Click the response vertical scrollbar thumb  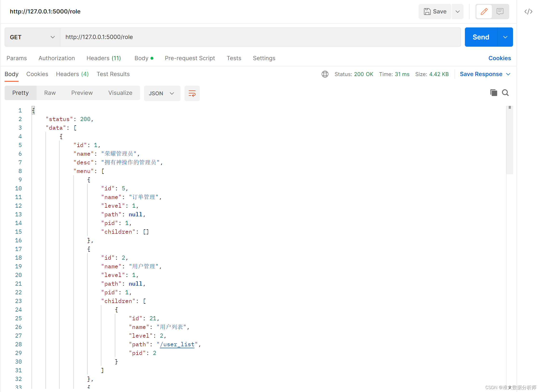[x=510, y=140]
